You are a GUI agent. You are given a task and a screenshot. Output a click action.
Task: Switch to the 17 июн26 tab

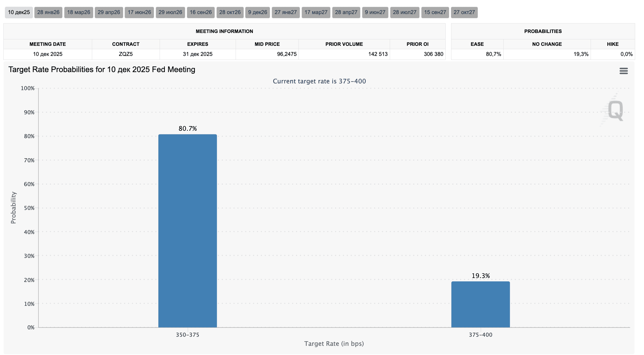[x=139, y=13]
